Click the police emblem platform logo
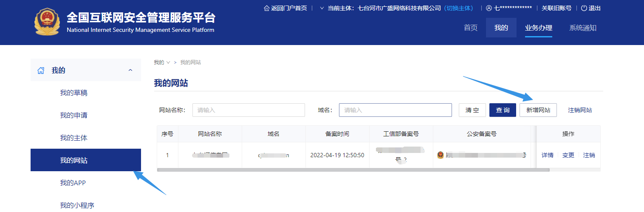 click(x=48, y=22)
